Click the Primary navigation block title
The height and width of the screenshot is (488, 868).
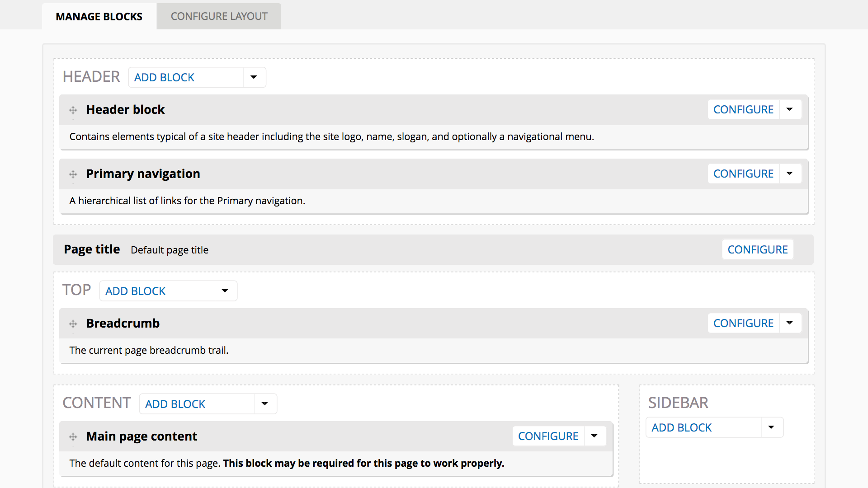[x=143, y=174]
